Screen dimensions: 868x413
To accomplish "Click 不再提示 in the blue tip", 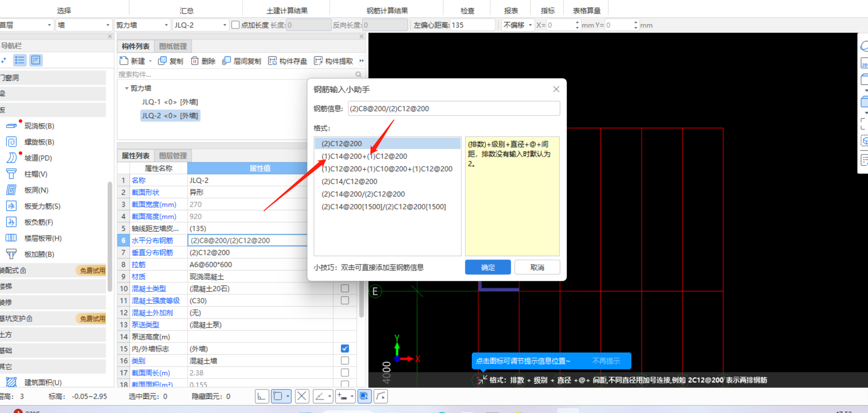I will tap(606, 361).
